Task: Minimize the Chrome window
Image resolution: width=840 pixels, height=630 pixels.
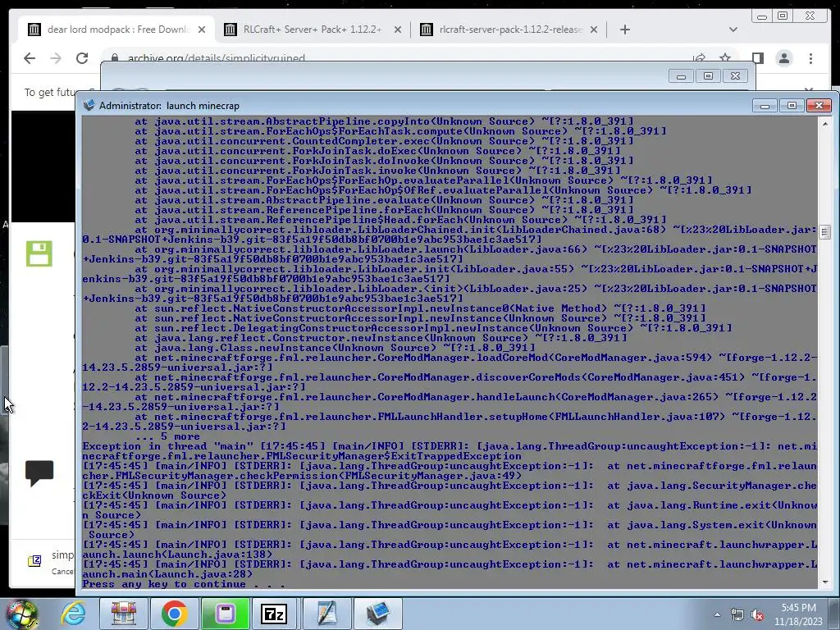Action: [762, 16]
